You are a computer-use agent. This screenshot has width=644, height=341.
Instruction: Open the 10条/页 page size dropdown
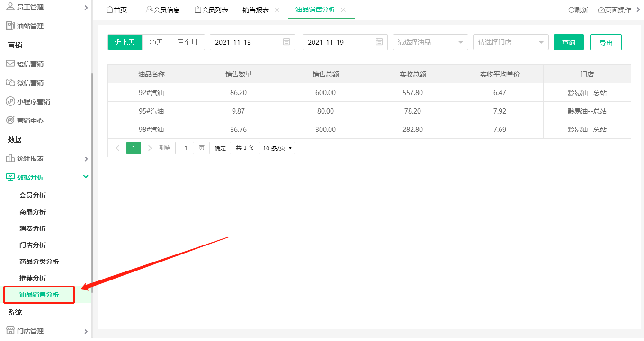point(277,148)
